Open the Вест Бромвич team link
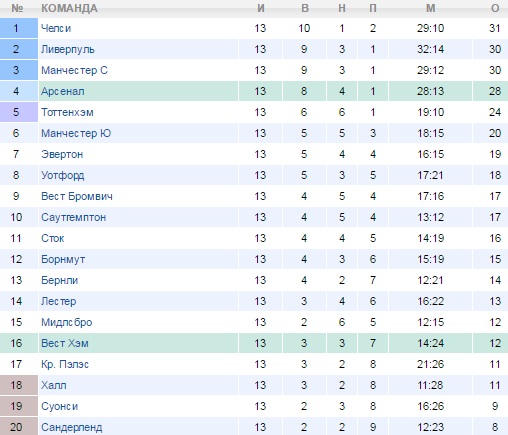The height and width of the screenshot is (435, 508). (77, 196)
